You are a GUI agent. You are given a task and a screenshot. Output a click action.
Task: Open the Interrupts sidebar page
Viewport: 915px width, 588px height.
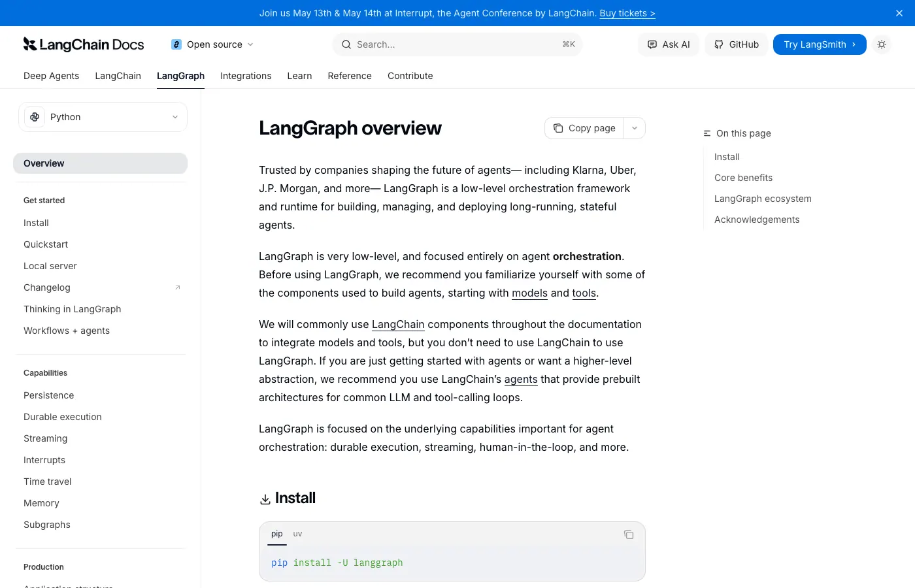(44, 460)
